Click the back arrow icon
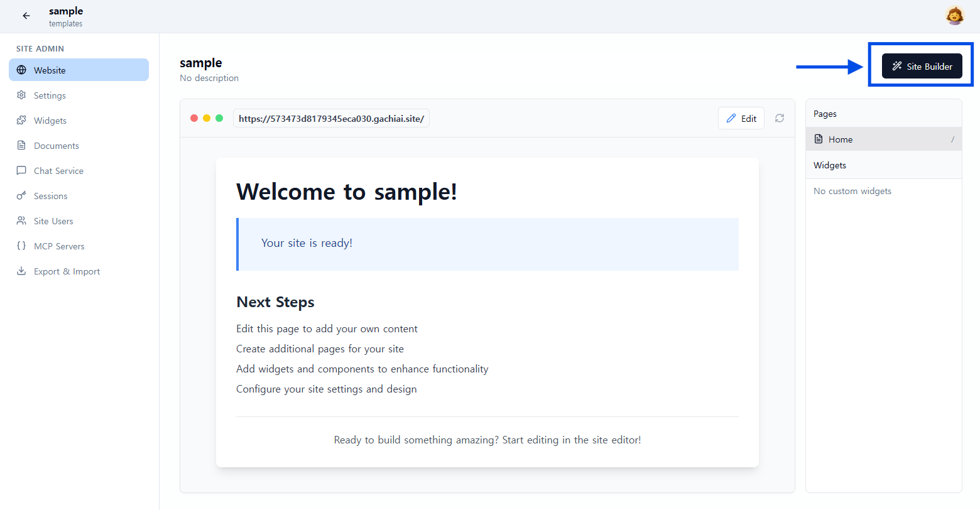Viewport: 980px width, 510px height. (x=26, y=16)
